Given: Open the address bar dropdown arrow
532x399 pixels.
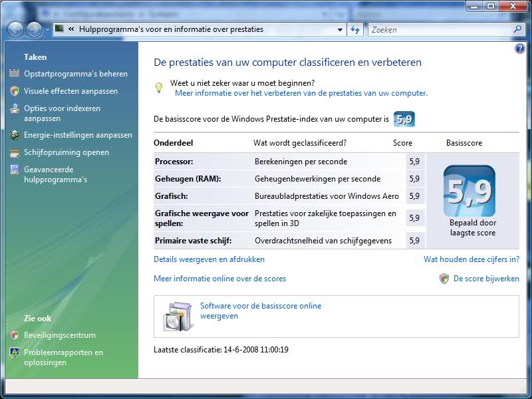Looking at the screenshot, I should point(340,29).
